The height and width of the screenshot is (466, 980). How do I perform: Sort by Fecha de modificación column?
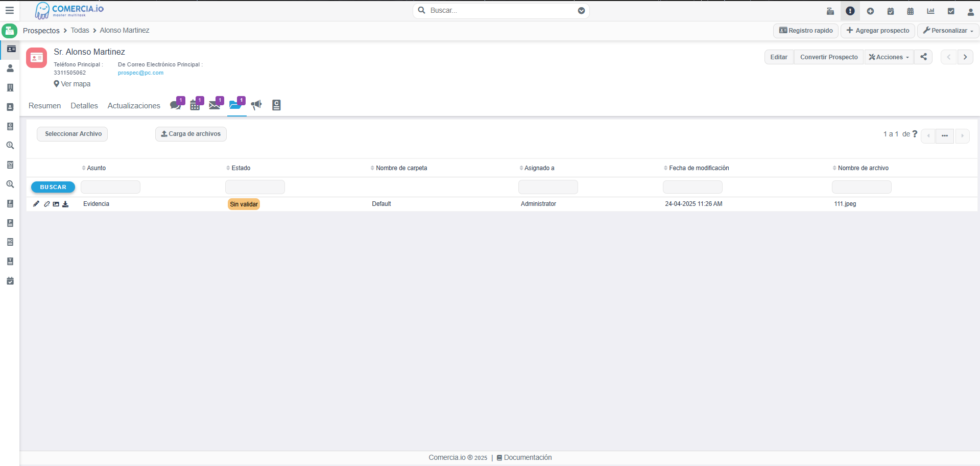tap(697, 168)
